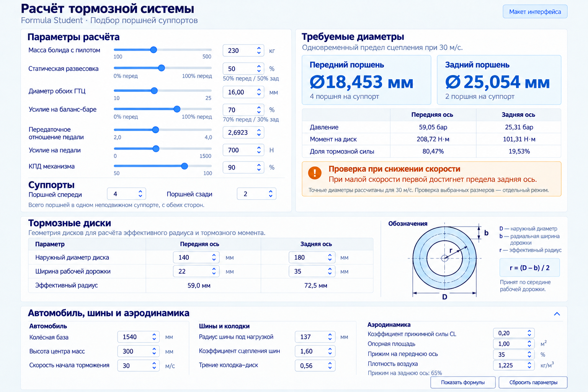Click the Опорная площадь field showing 1,00

coord(514,344)
